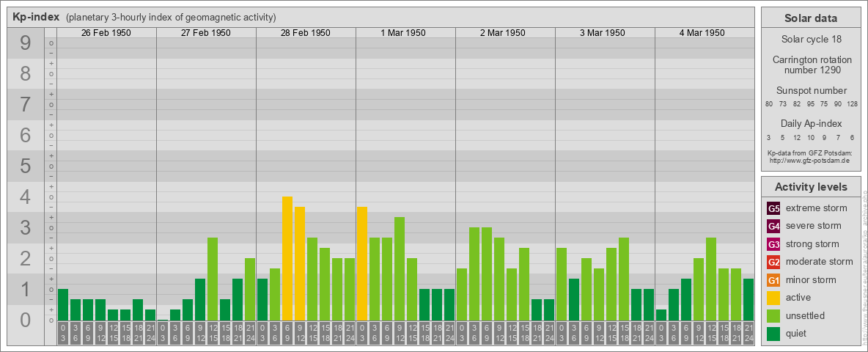Click the large 9 on the Kp axis
868x352 pixels.
(25, 43)
